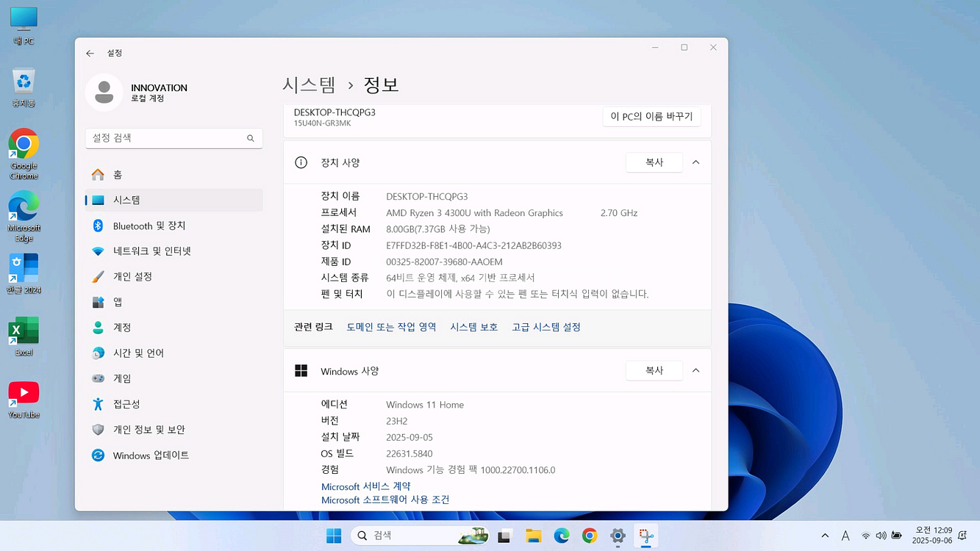Click the battery icon in system tray
The height and width of the screenshot is (551, 980).
[896, 535]
